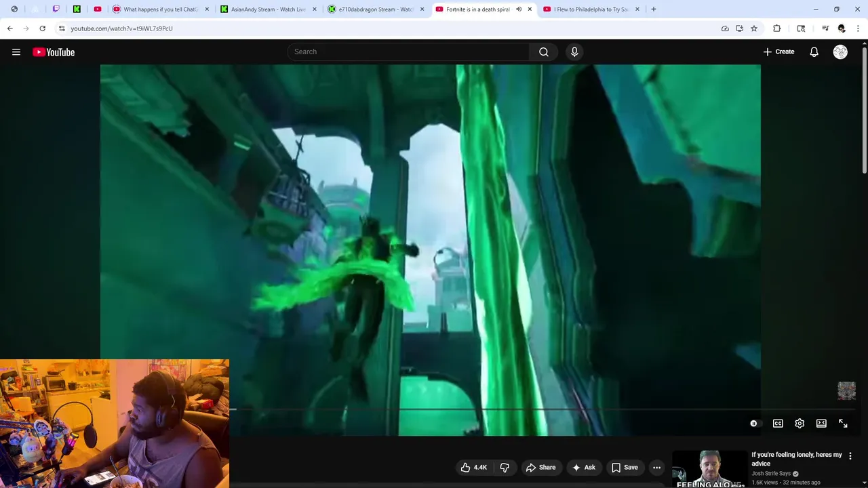Switch player to theater mode
Screen dimensions: 868x488
(821, 424)
